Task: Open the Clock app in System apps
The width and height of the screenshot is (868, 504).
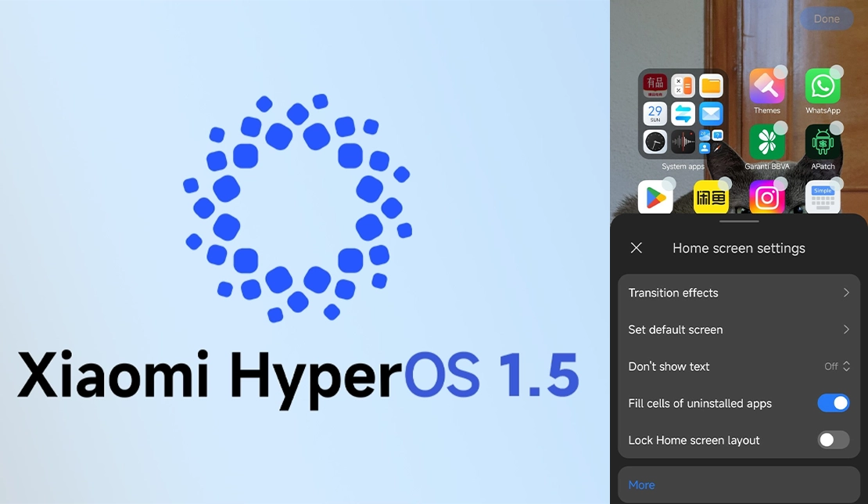Action: (655, 142)
